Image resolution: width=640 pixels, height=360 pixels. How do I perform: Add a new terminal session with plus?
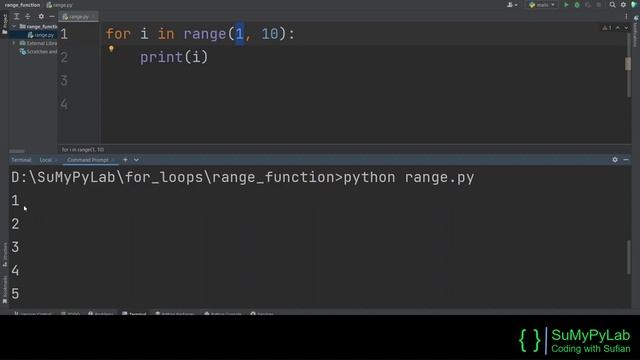pos(125,160)
